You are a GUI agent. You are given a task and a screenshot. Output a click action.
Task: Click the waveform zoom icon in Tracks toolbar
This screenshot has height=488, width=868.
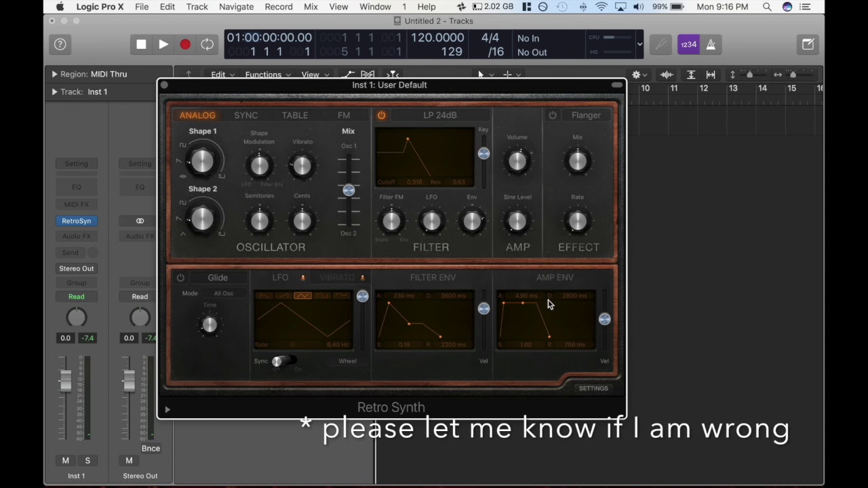[667, 75]
